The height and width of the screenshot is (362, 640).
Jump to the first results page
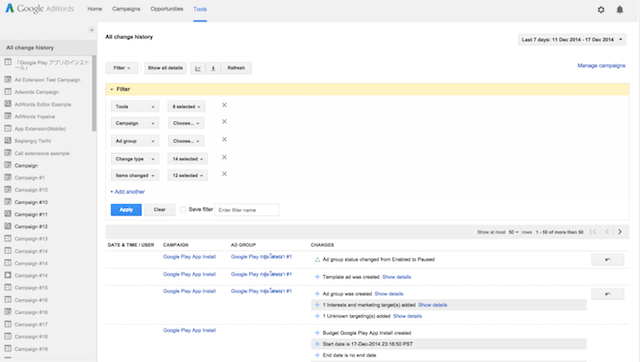(x=593, y=232)
